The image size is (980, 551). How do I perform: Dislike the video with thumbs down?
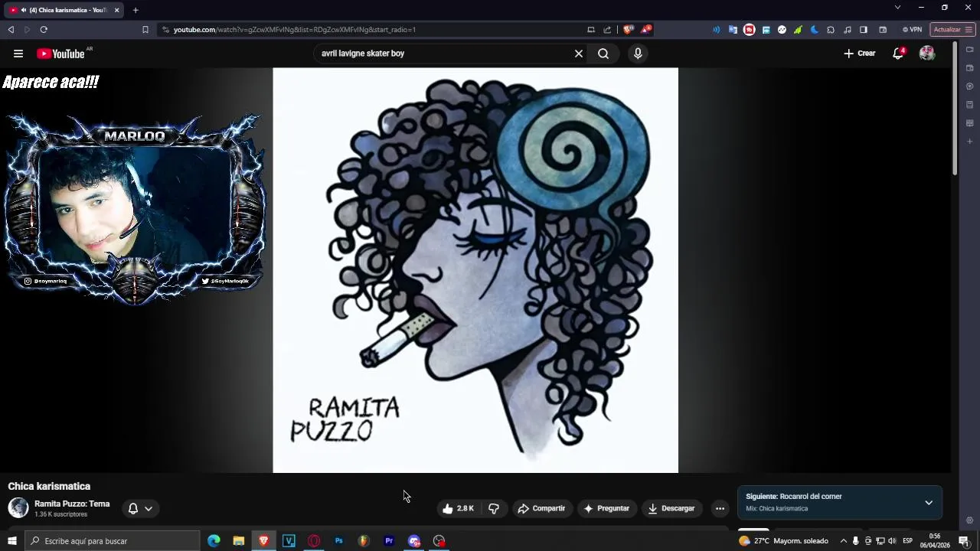tap(494, 508)
